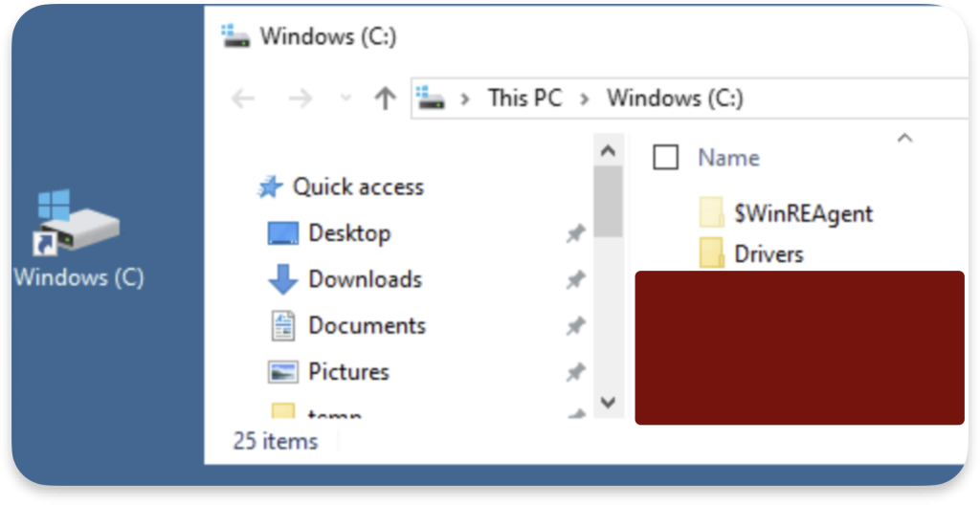Click the Desktop folder icon
The height and width of the screenshot is (505, 980).
(283, 233)
